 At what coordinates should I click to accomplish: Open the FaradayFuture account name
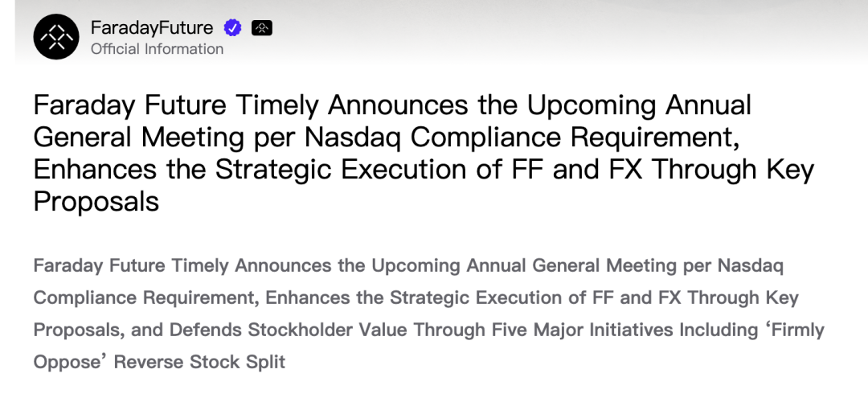coord(152,28)
